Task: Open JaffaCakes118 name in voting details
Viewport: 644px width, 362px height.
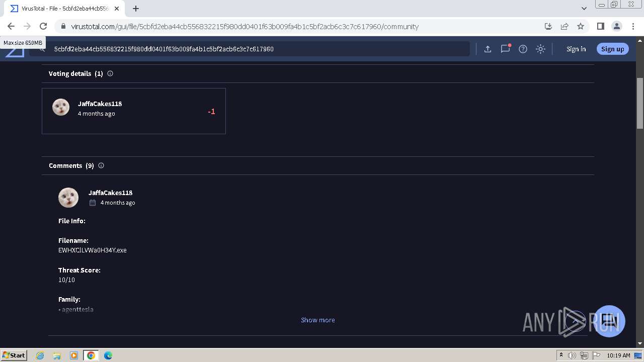Action: tap(100, 104)
